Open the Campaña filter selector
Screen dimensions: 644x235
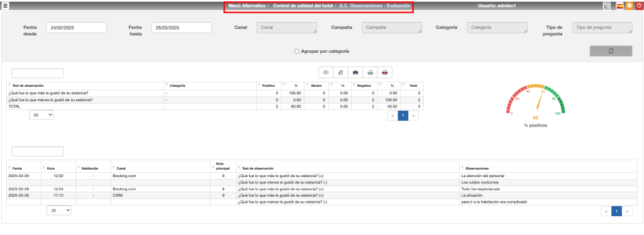[392, 28]
